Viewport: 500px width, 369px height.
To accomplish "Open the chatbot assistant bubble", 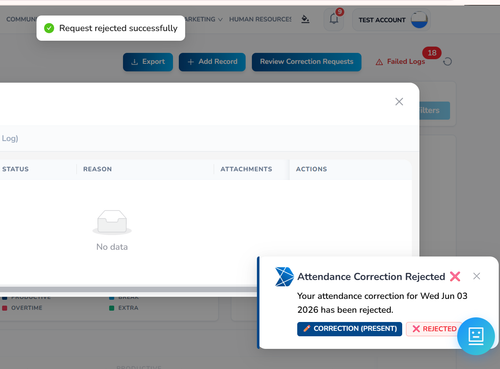I will click(476, 336).
